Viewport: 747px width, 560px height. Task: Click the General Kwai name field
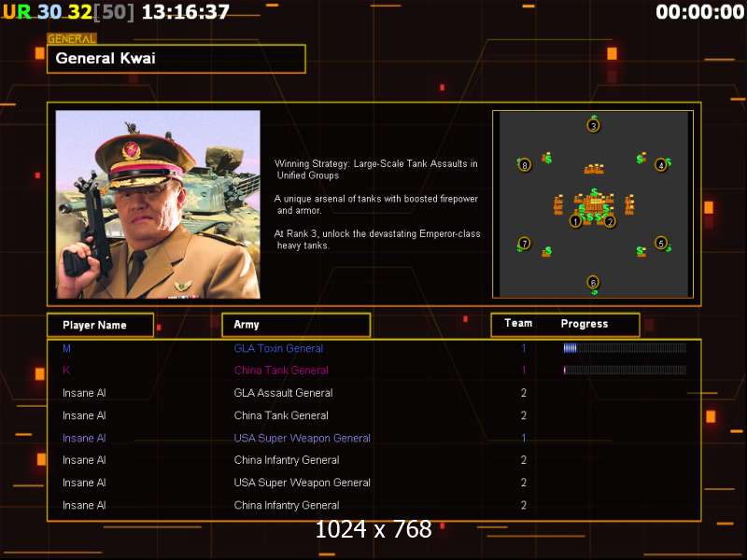(x=176, y=59)
